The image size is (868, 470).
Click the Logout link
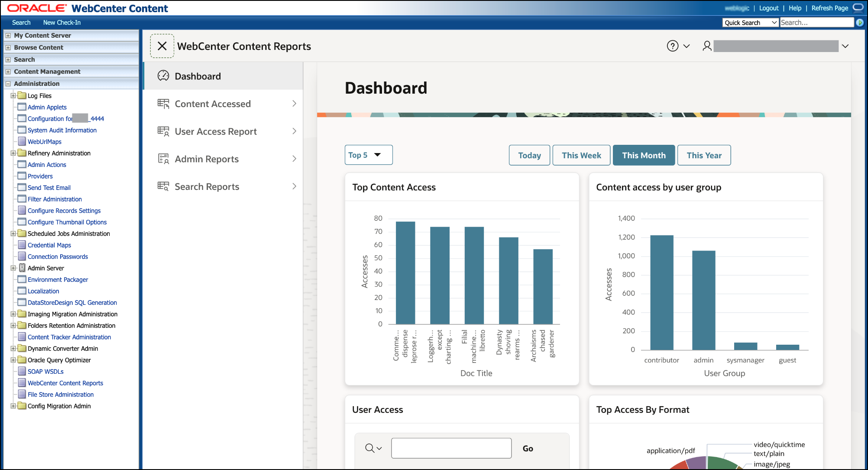769,8
